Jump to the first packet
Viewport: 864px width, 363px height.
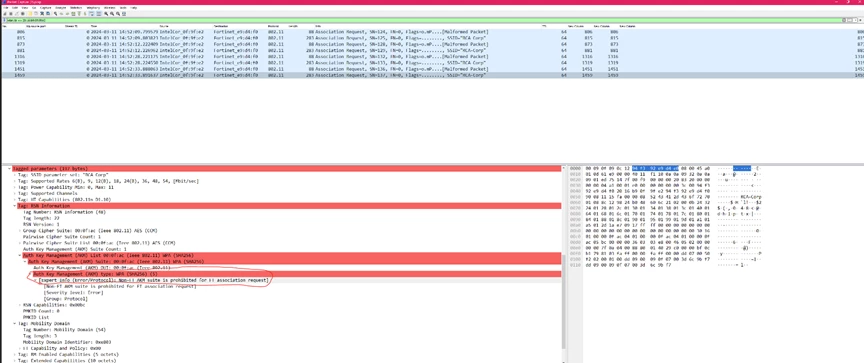click(79, 14)
